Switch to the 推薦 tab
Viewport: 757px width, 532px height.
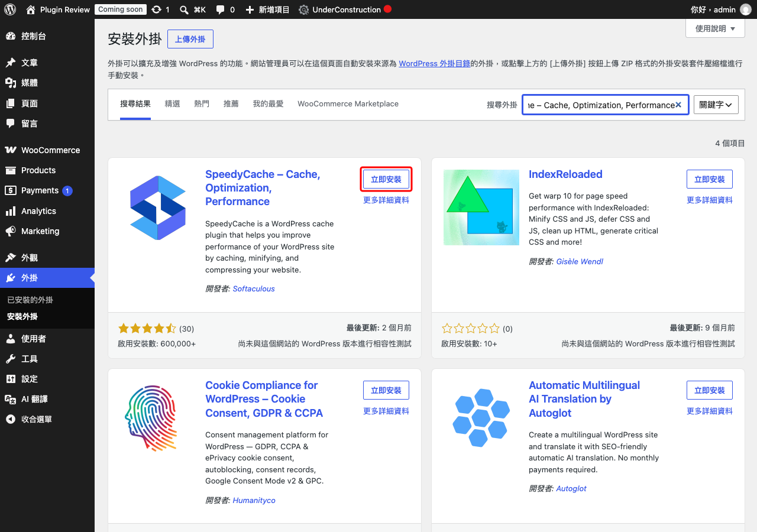pos(231,104)
